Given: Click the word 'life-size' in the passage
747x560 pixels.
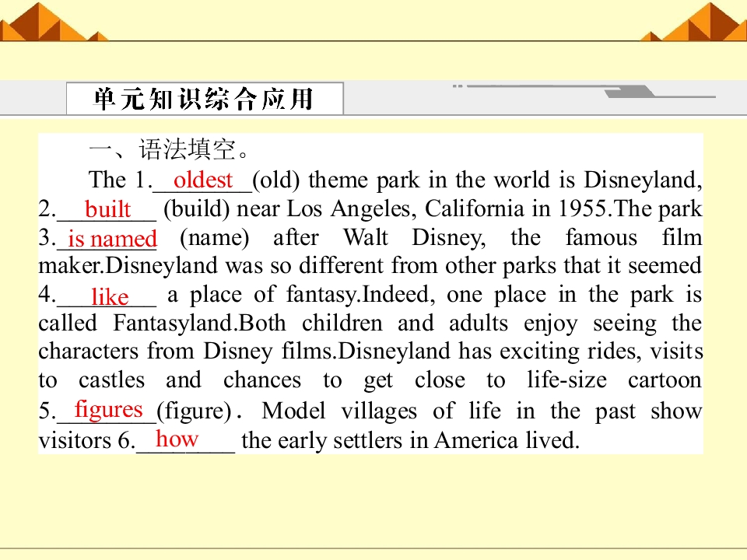Looking at the screenshot, I should click(567, 380).
